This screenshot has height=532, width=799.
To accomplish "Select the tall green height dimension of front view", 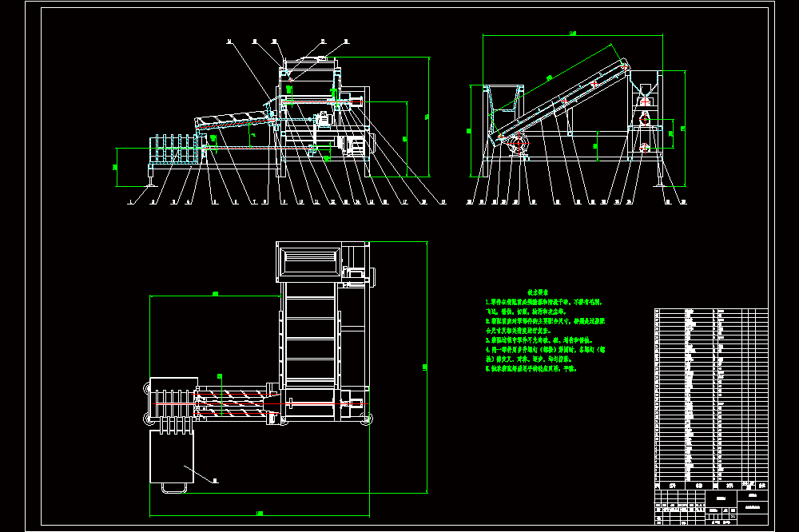I will [x=428, y=117].
